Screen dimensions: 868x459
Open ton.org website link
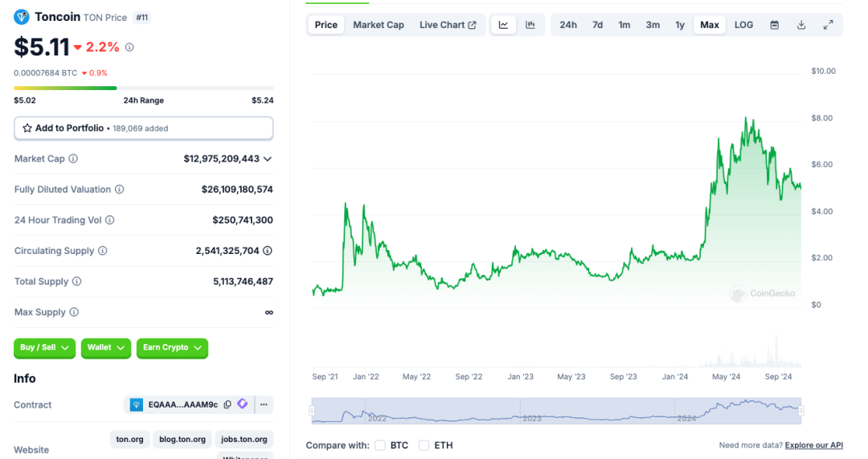[x=129, y=439]
